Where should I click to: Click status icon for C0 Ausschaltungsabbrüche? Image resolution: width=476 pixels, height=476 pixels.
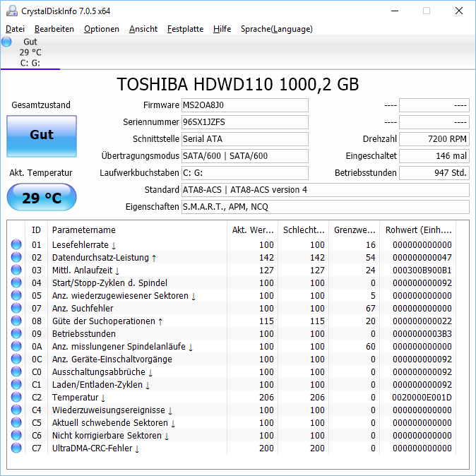pos(16,372)
